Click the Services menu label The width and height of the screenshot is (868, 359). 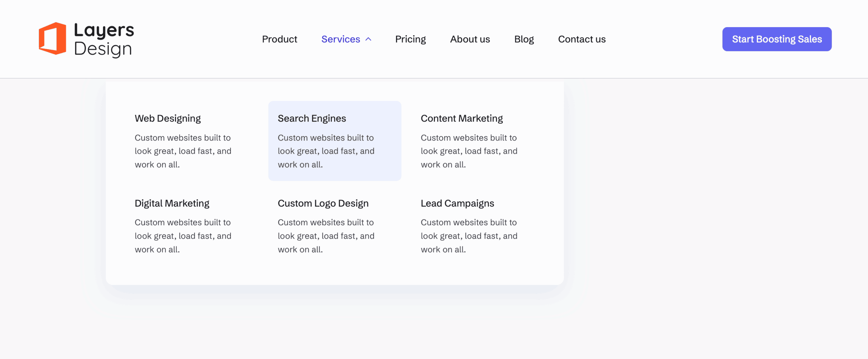pos(340,39)
